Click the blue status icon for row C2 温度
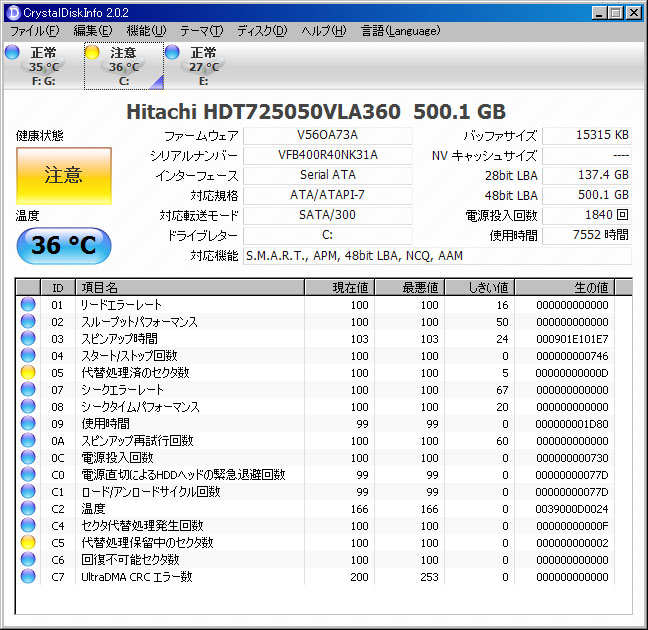This screenshot has width=648, height=630. pyautogui.click(x=28, y=508)
